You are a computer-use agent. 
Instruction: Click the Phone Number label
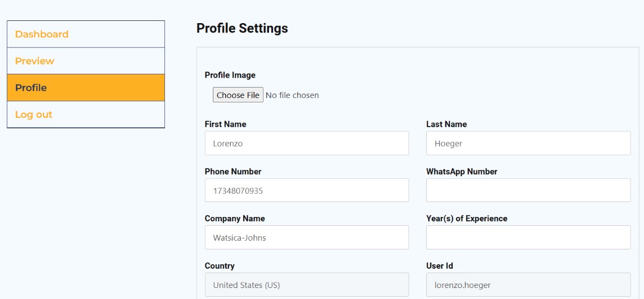(233, 171)
